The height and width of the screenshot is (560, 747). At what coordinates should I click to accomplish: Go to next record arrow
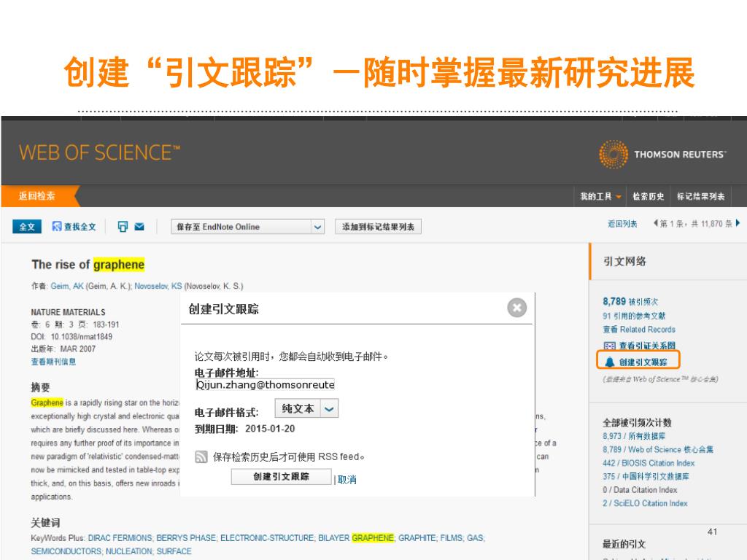click(x=738, y=223)
